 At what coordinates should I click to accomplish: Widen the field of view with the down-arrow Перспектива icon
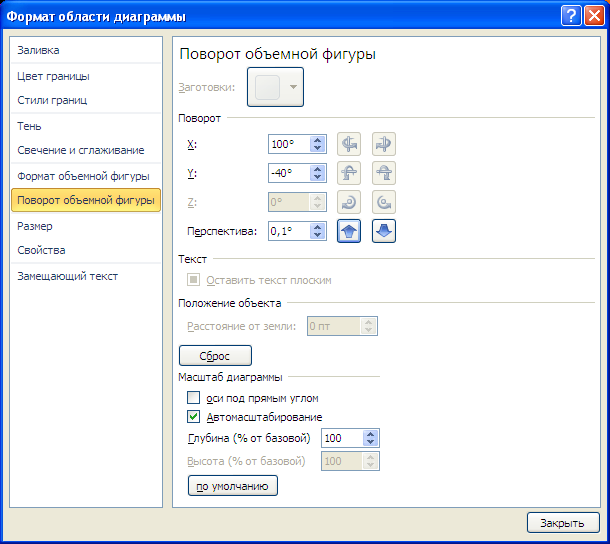[384, 231]
